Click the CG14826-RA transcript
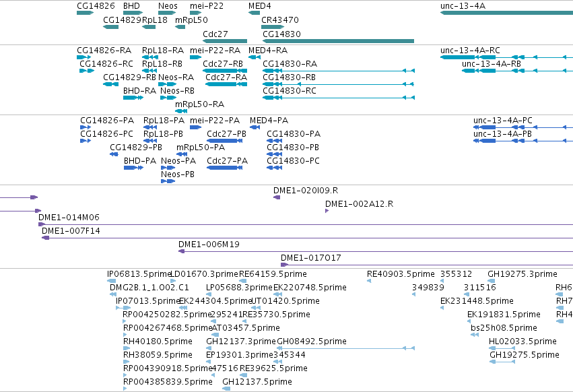The image size is (573, 392). 83,57
